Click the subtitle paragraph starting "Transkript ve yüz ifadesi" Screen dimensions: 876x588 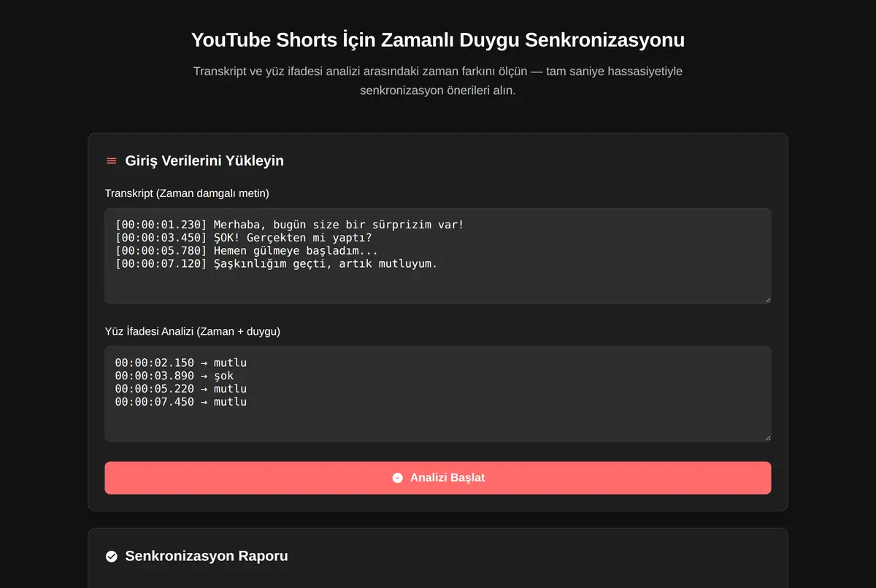coord(438,81)
